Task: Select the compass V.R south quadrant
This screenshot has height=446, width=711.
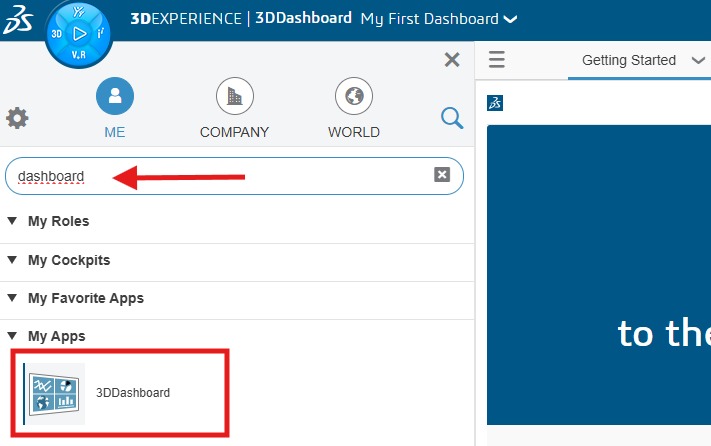Action: [78, 55]
